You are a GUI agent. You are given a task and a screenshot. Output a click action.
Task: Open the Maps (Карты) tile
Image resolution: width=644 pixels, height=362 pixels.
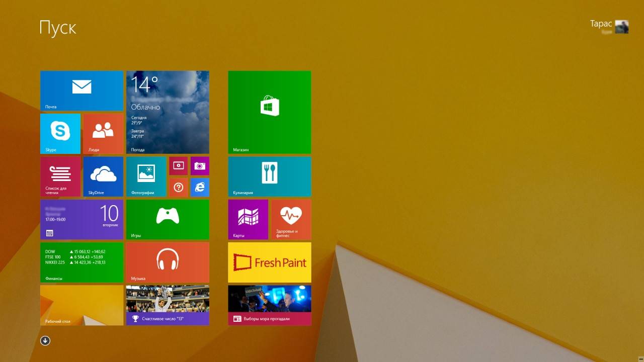point(248,219)
